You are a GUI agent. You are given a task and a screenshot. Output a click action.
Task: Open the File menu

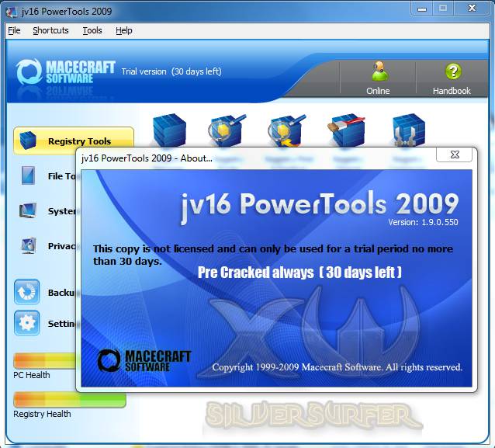[14, 30]
